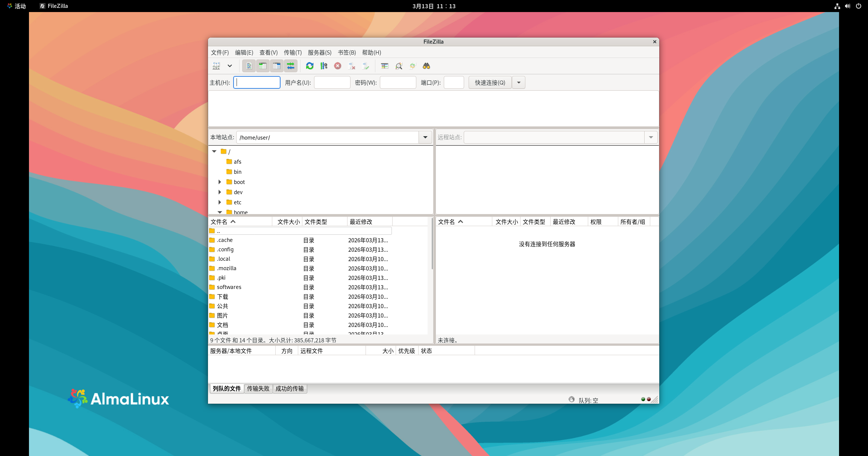Toggle the message log display
The image size is (868, 456).
point(249,66)
